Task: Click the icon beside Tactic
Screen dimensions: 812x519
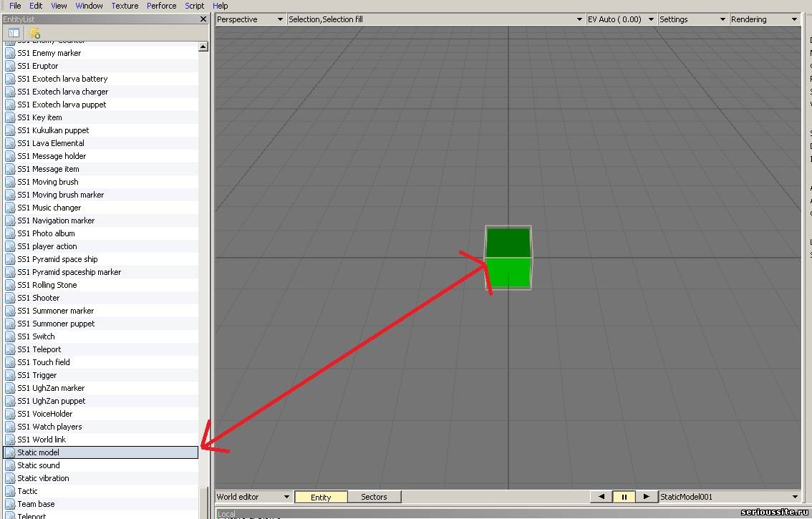Action: (10, 491)
